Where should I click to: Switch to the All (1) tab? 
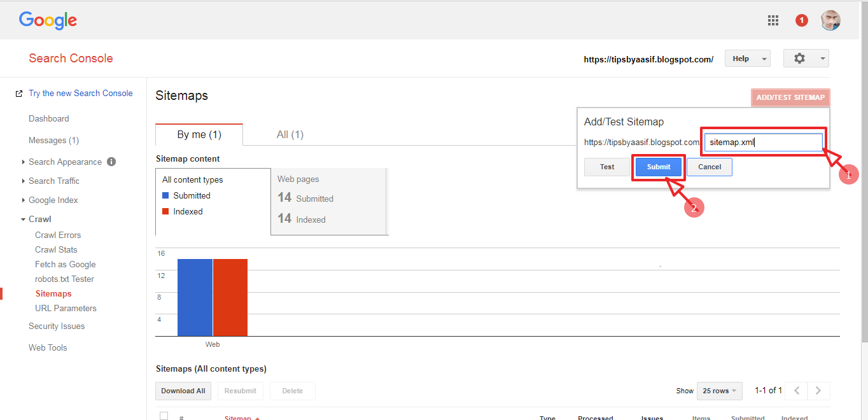pyautogui.click(x=290, y=134)
